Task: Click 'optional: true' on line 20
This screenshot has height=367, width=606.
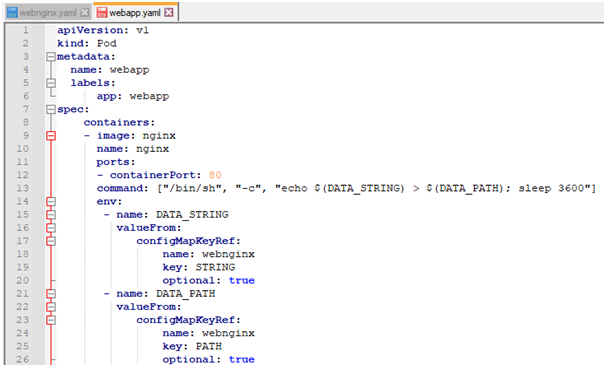Action: pyautogui.click(x=209, y=281)
